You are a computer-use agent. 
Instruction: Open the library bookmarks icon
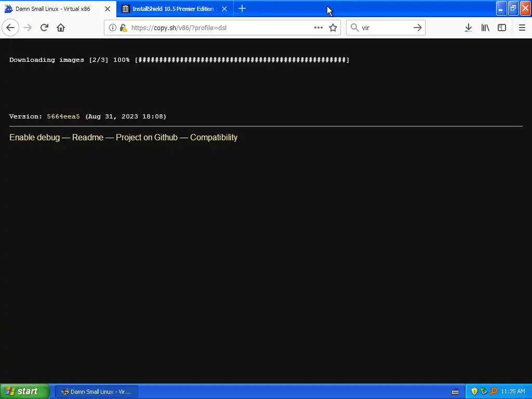point(485,28)
